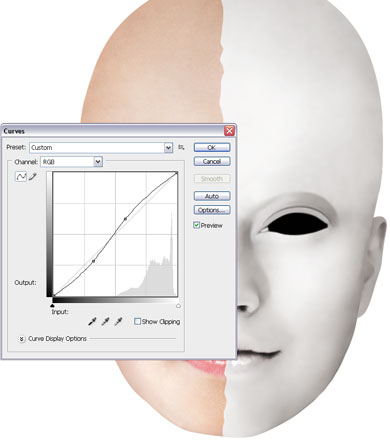This screenshot has height=441, width=390.
Task: Open the Channel dropdown showing RGB
Action: click(71, 162)
